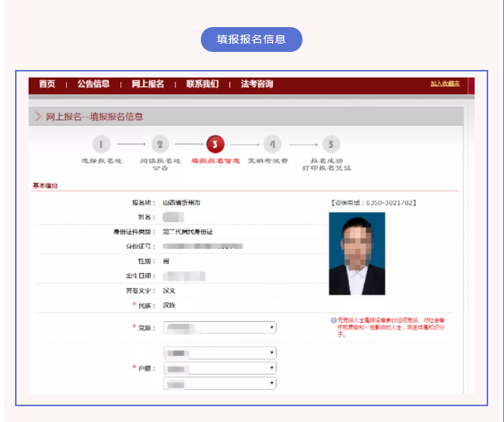Open the first 户籍 dropdown
Viewport: 504px width, 422px height.
(x=220, y=353)
